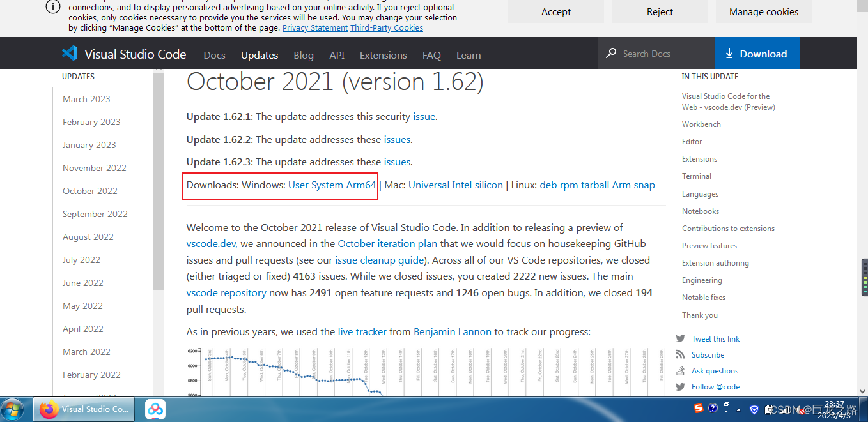Open the Windows Start menu orb
Image resolution: width=868 pixels, height=422 pixels.
[13, 409]
